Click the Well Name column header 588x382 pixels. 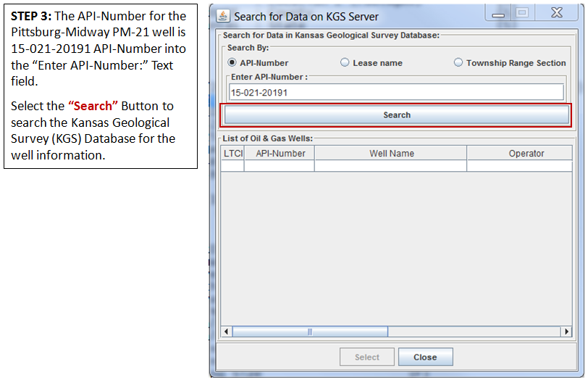click(391, 153)
